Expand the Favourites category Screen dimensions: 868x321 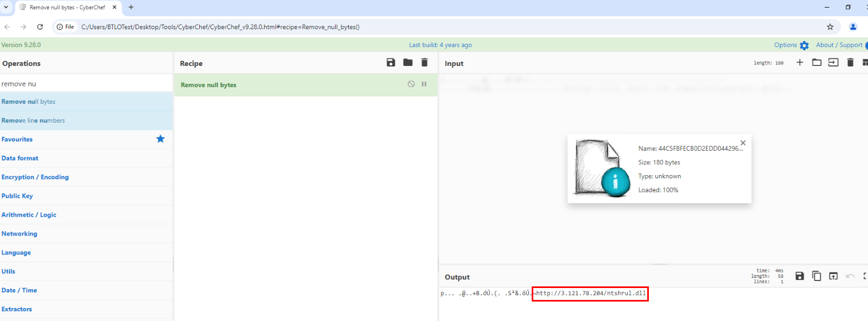click(x=86, y=139)
